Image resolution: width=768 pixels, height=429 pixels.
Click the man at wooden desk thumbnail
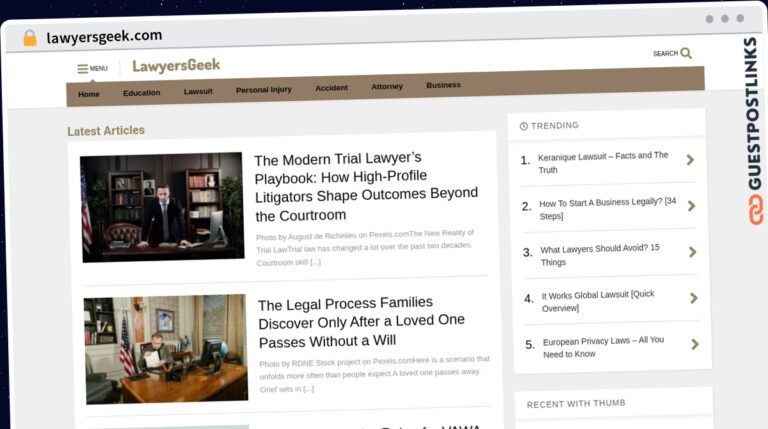(x=166, y=349)
